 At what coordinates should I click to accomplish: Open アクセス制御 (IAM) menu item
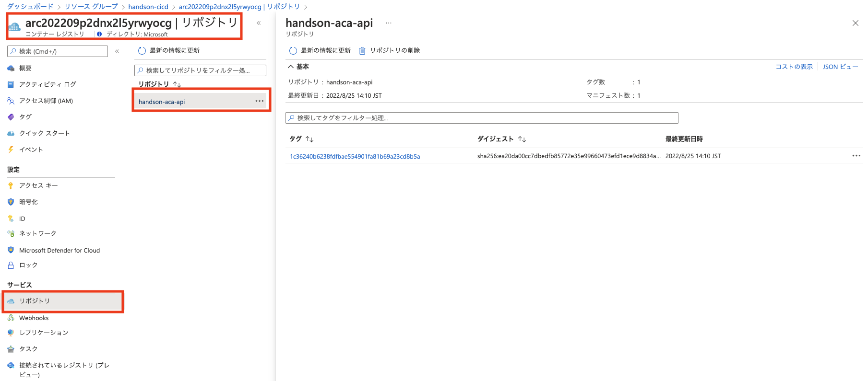pos(46,101)
